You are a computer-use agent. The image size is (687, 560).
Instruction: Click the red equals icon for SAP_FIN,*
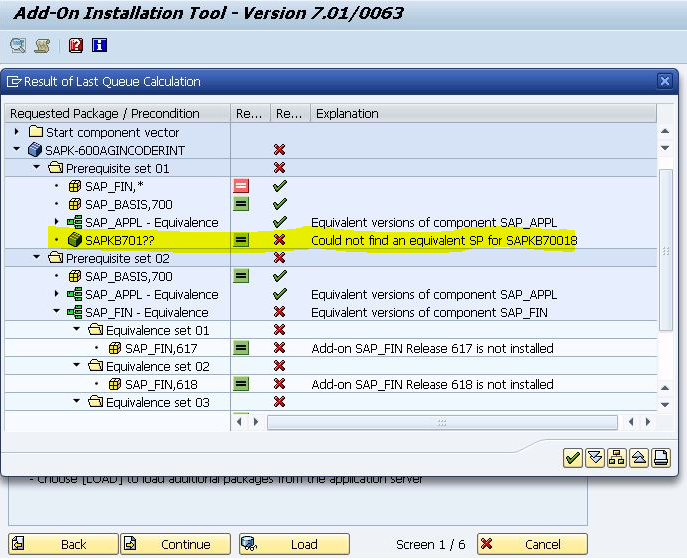click(241, 186)
